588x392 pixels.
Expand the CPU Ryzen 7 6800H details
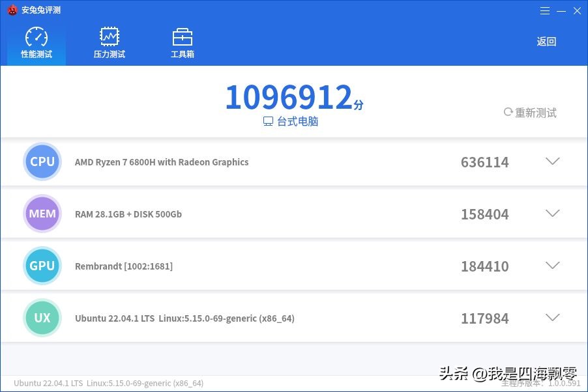(552, 161)
